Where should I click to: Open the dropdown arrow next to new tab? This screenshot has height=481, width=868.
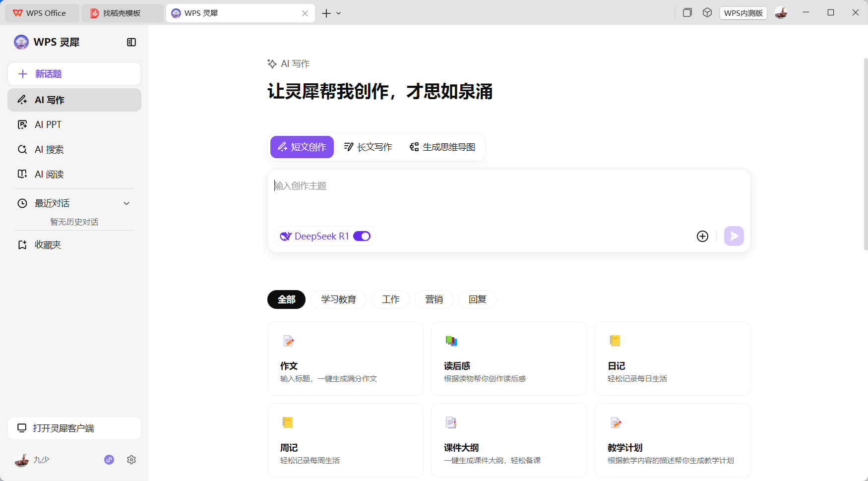click(339, 13)
